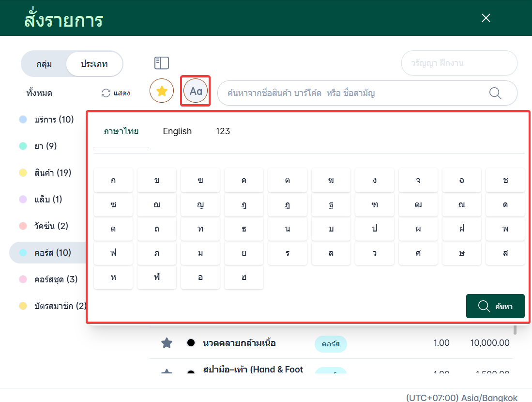Tap the จ letter key
The height and width of the screenshot is (402, 532).
coord(418,180)
